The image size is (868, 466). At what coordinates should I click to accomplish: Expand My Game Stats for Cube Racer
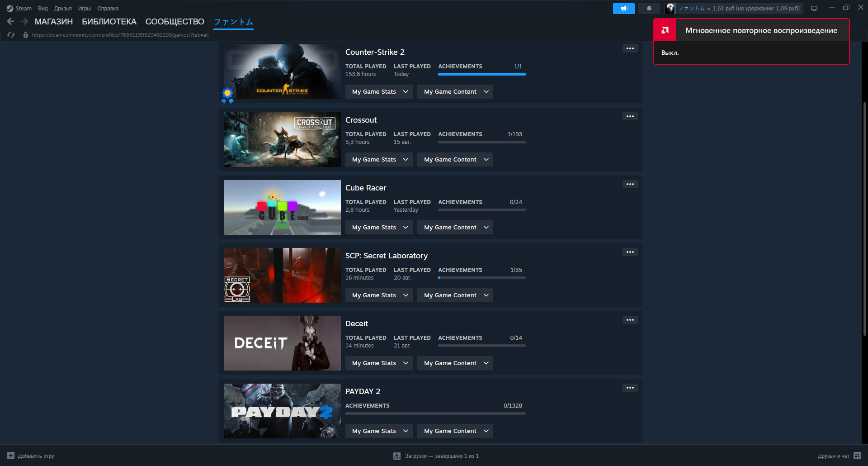(x=379, y=227)
